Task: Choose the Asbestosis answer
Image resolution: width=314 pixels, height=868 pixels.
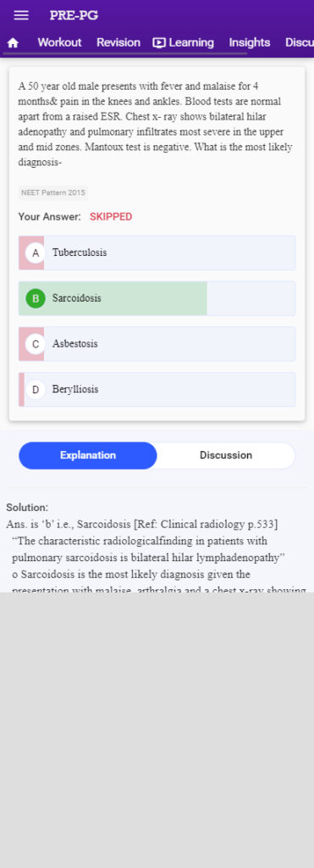Action: pyautogui.click(x=157, y=344)
